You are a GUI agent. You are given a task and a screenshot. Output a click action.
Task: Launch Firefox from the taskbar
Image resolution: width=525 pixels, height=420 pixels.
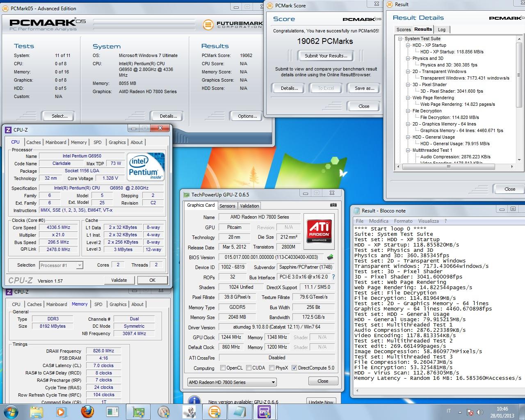tap(87, 412)
